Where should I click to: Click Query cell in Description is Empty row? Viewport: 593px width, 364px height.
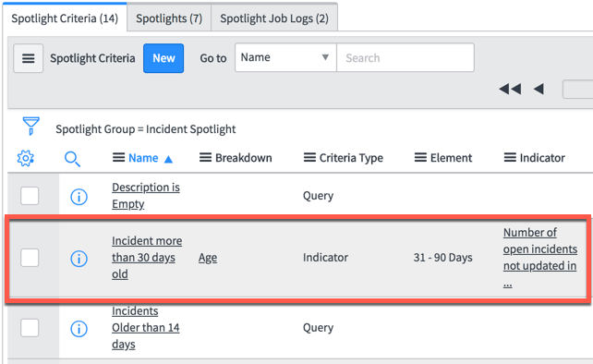pos(318,196)
